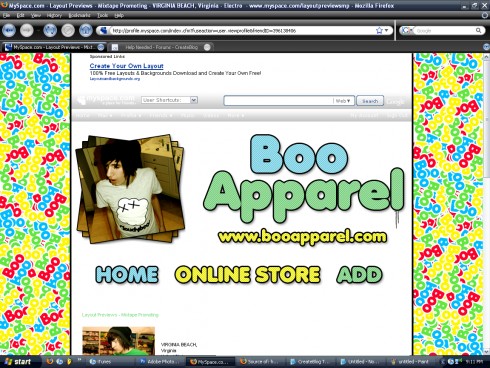Expand the address bar history dropdown arrow

(x=387, y=30)
